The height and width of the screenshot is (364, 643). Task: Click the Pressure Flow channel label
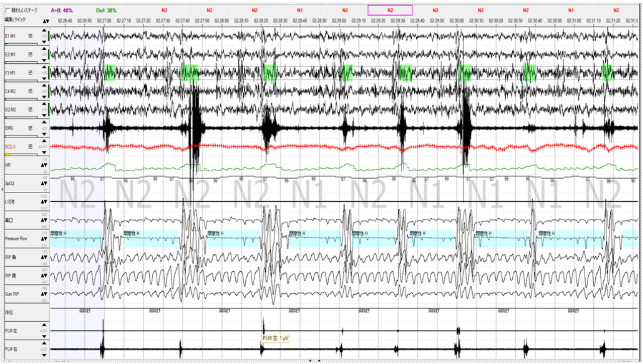pyautogui.click(x=15, y=238)
